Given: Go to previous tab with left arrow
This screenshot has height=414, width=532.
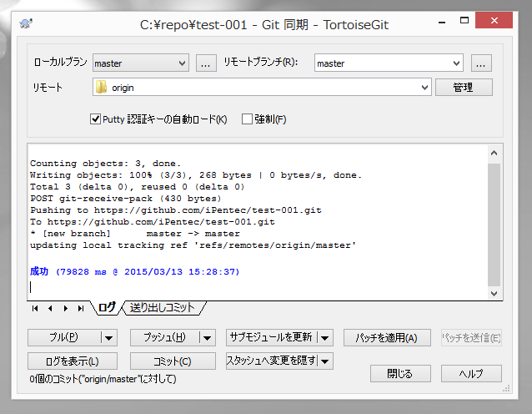Looking at the screenshot, I should coord(50,308).
